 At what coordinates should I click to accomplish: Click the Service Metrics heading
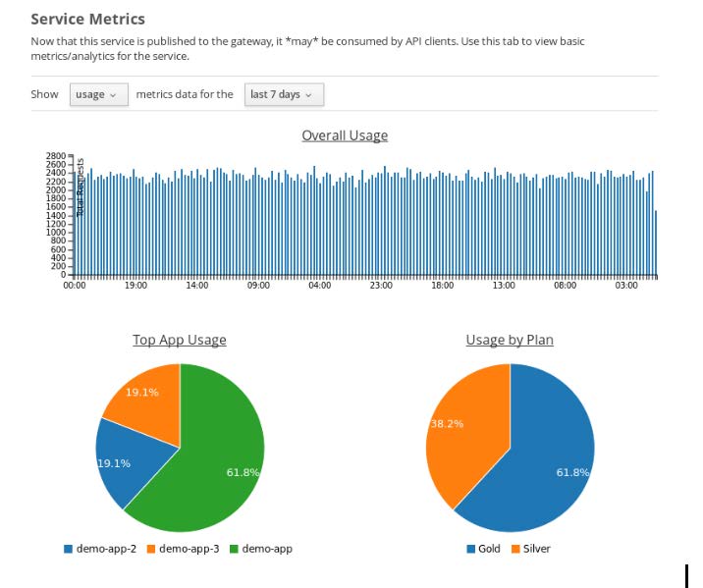click(x=87, y=19)
